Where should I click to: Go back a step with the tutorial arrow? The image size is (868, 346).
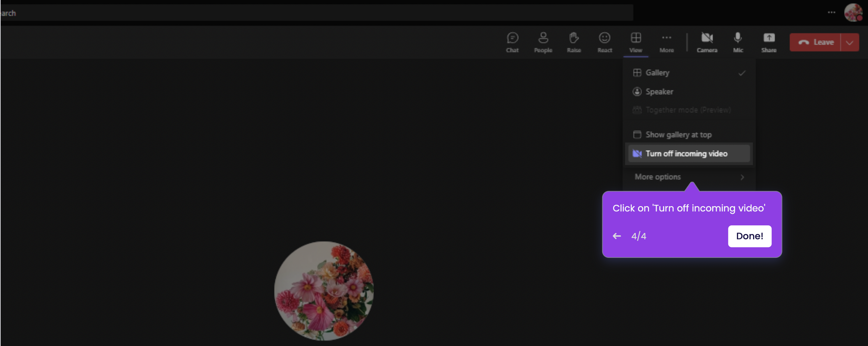pos(617,236)
